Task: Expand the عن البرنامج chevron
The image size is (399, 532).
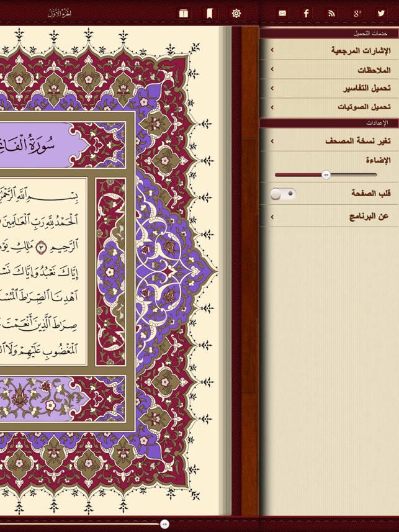Action: point(272,217)
